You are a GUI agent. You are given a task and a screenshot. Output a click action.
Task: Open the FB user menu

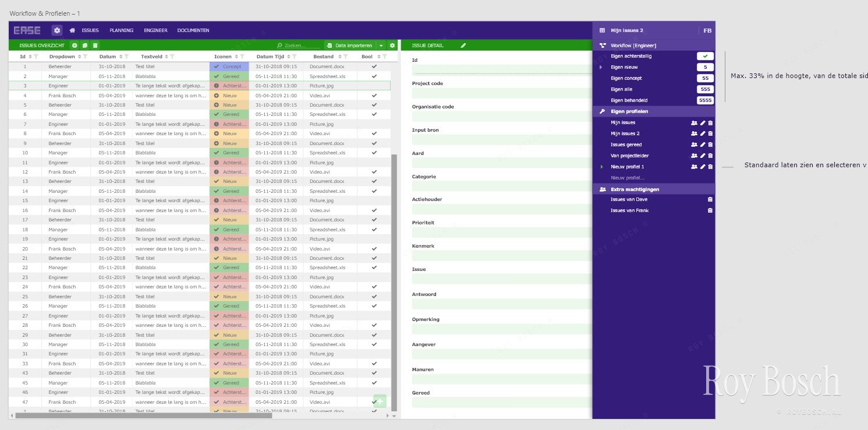(707, 30)
